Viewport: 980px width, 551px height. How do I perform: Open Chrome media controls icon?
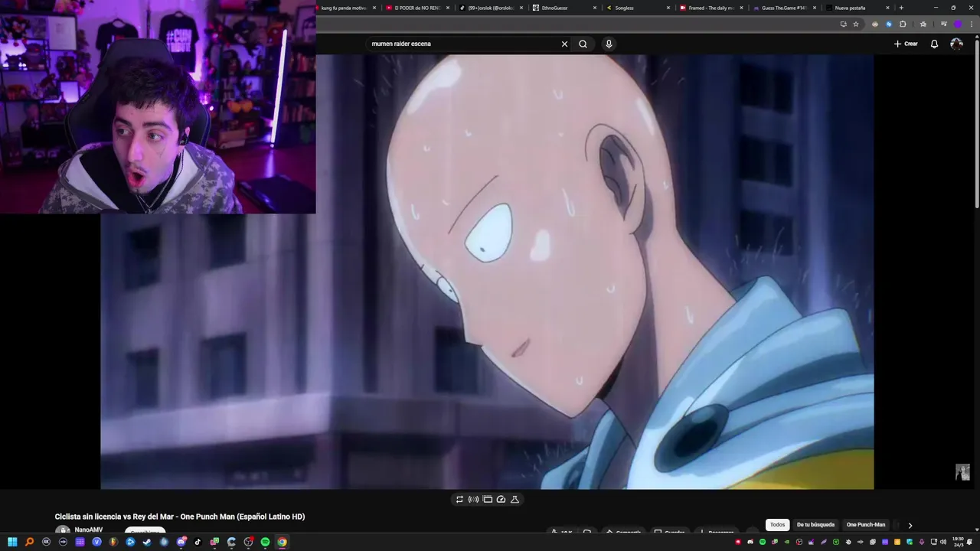tap(943, 24)
